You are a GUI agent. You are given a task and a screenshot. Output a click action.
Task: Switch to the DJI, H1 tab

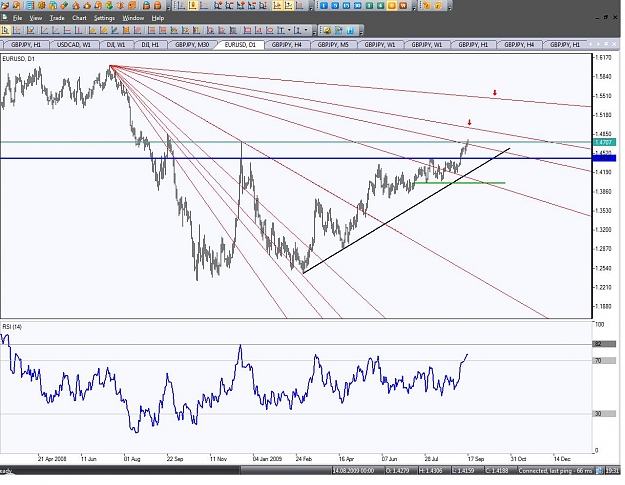pyautogui.click(x=150, y=45)
